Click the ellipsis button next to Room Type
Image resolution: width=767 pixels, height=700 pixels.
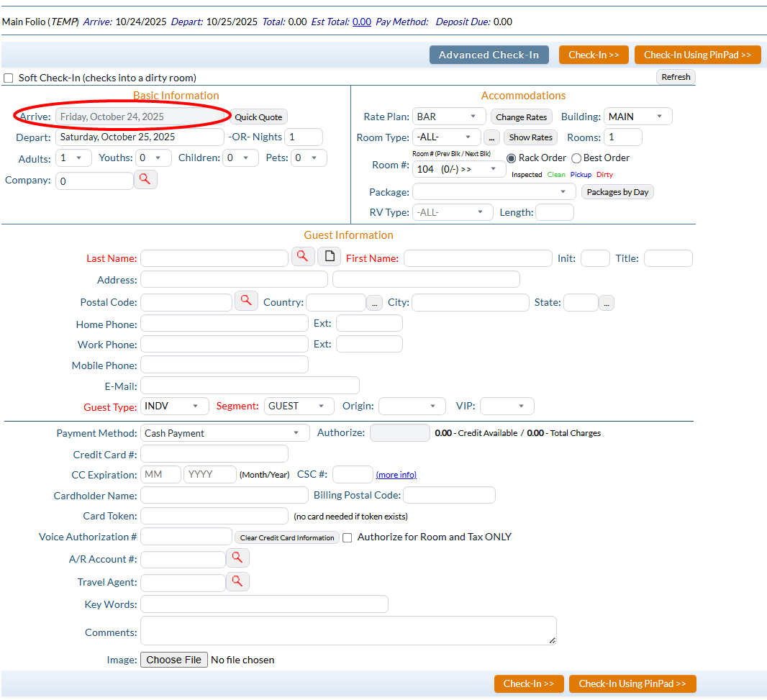click(491, 137)
